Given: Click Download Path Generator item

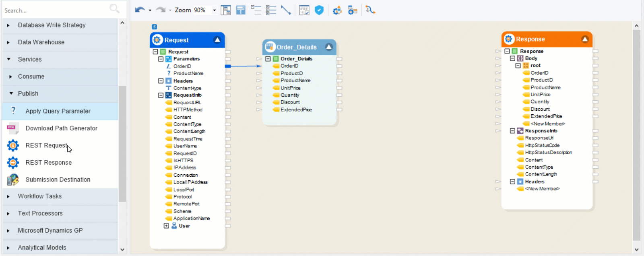Looking at the screenshot, I should coord(61,128).
